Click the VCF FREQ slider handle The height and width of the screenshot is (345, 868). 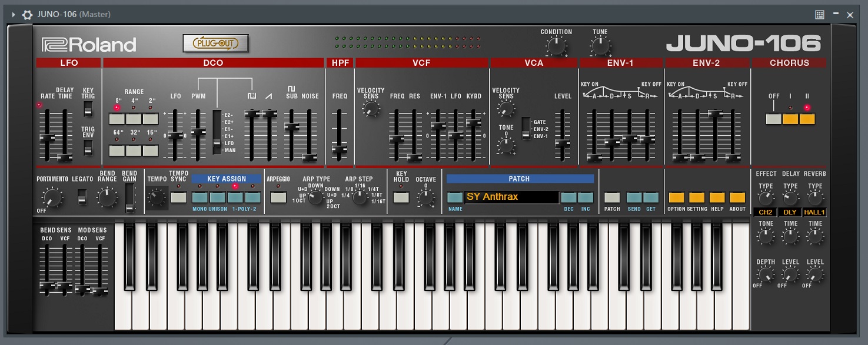click(397, 139)
